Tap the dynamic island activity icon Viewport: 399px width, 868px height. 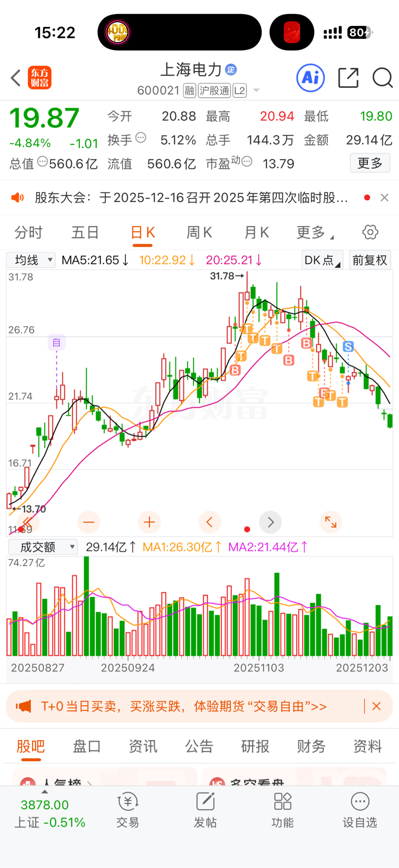pyautogui.click(x=118, y=32)
